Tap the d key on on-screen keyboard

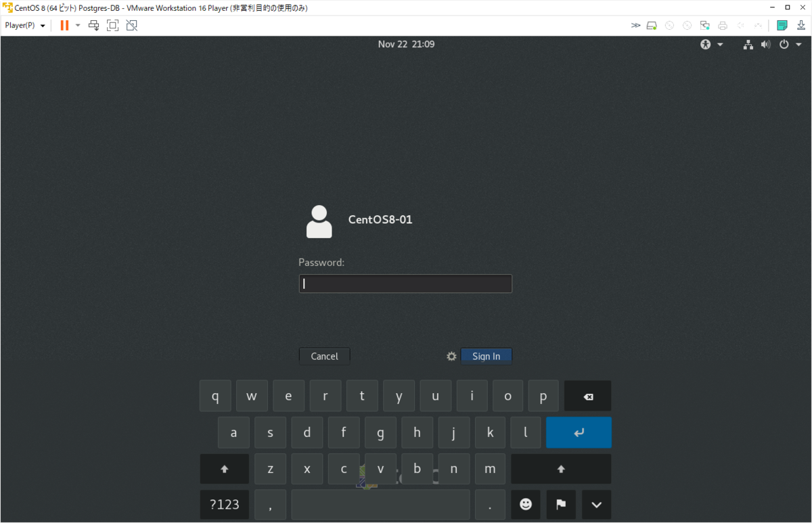[307, 432]
